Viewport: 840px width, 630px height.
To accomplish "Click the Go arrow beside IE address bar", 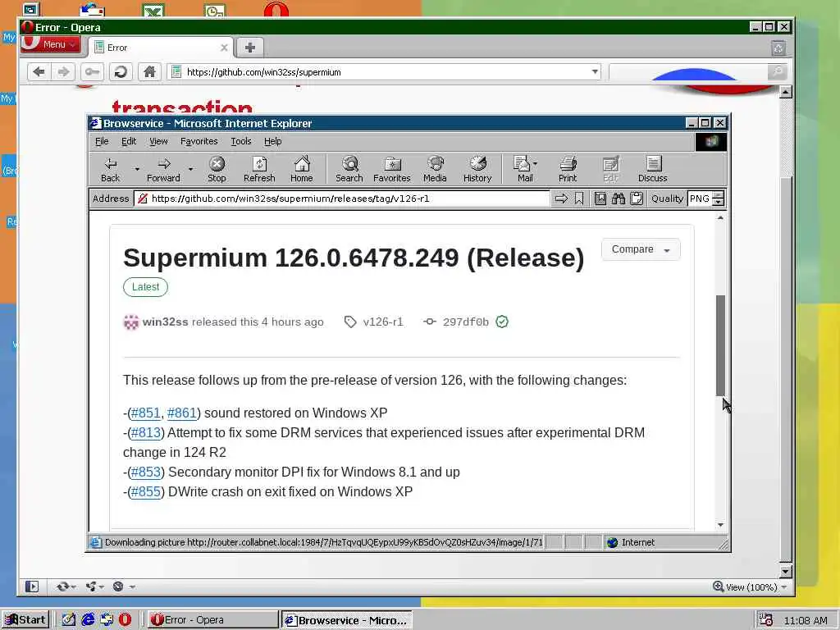I will click(x=561, y=199).
